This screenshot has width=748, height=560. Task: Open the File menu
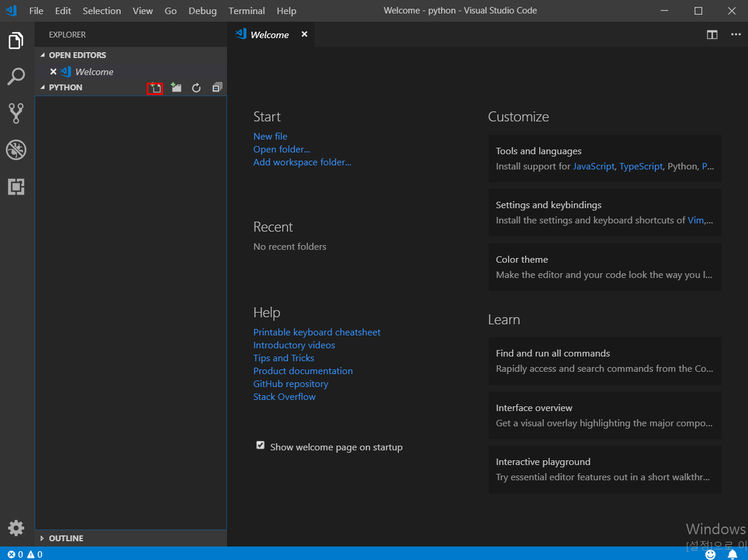[36, 11]
